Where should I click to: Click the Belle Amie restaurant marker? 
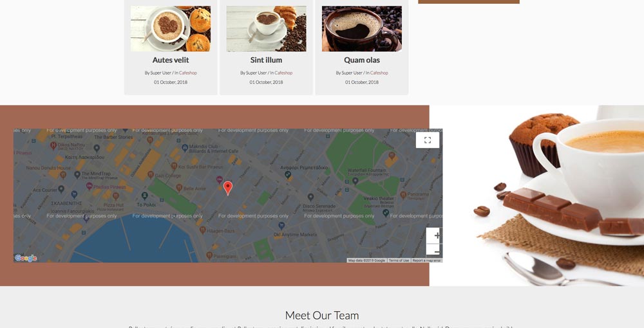click(179, 187)
